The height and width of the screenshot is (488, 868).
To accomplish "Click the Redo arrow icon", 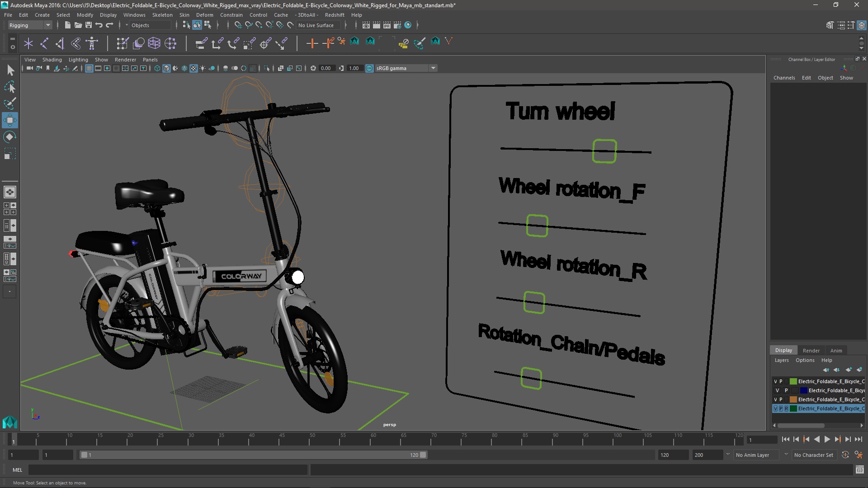I will tap(109, 25).
